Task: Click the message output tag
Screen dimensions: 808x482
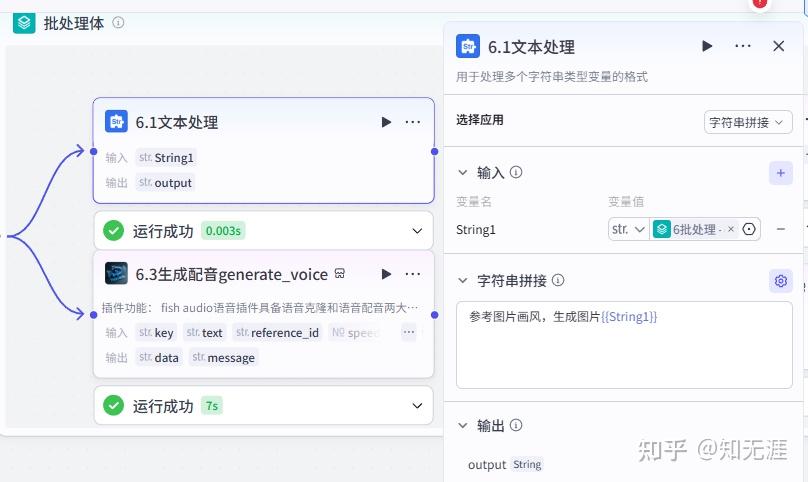Action: tap(224, 357)
